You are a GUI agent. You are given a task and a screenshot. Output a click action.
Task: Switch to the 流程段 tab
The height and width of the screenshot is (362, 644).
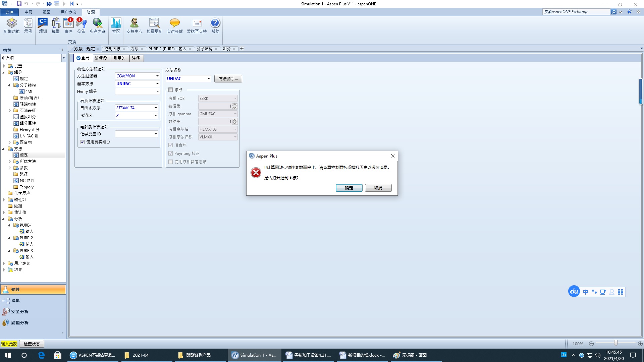pyautogui.click(x=101, y=58)
